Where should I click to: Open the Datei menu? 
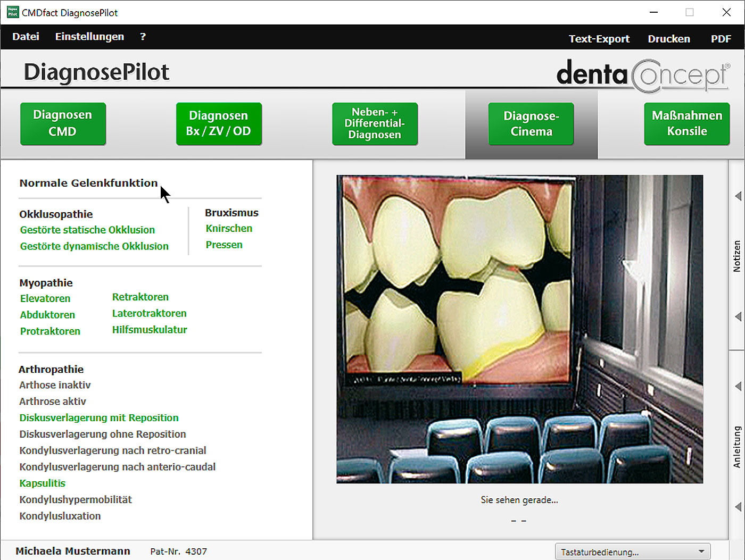click(26, 37)
